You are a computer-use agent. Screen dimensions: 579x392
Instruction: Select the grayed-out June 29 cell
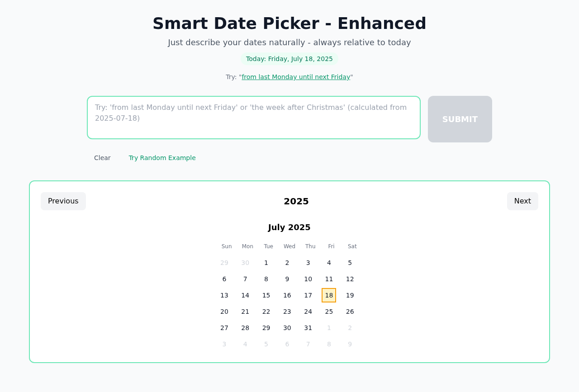(x=223, y=263)
